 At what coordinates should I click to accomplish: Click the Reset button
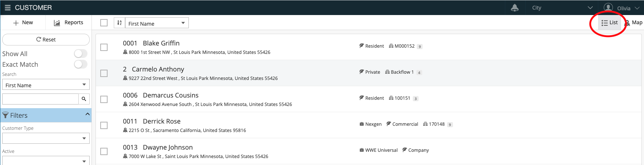pyautogui.click(x=46, y=40)
